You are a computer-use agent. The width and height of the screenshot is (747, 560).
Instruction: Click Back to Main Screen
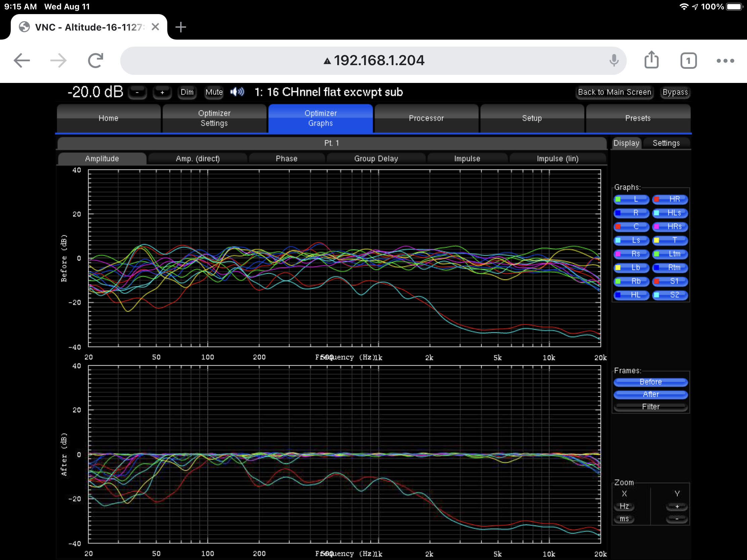[615, 92]
